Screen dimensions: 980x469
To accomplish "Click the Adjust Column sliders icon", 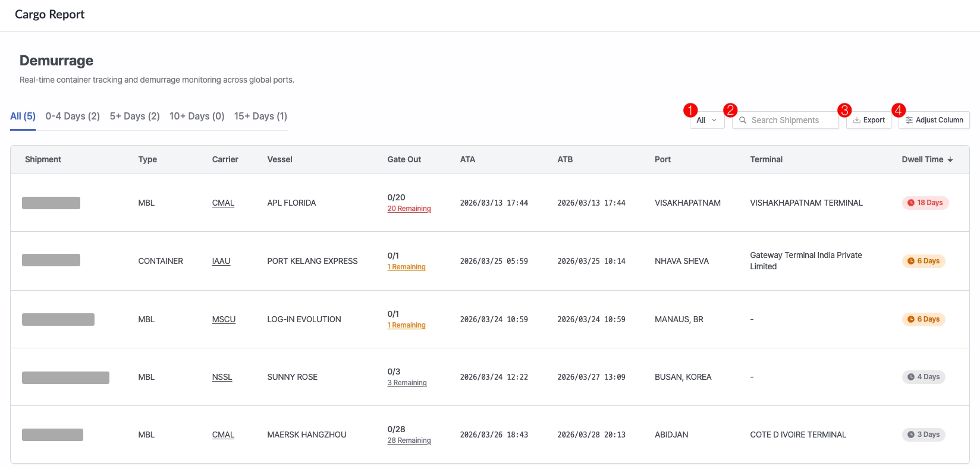I will (909, 120).
